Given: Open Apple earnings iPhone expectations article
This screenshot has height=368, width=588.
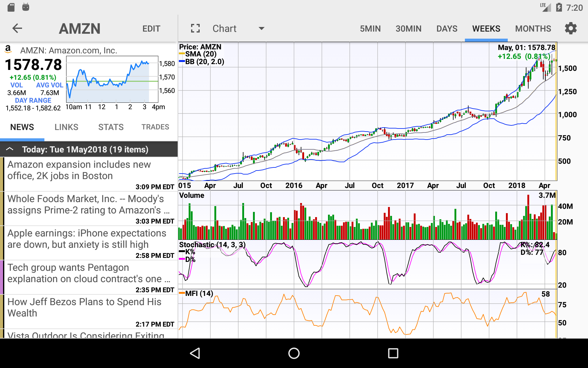Looking at the screenshot, I should pyautogui.click(x=89, y=243).
